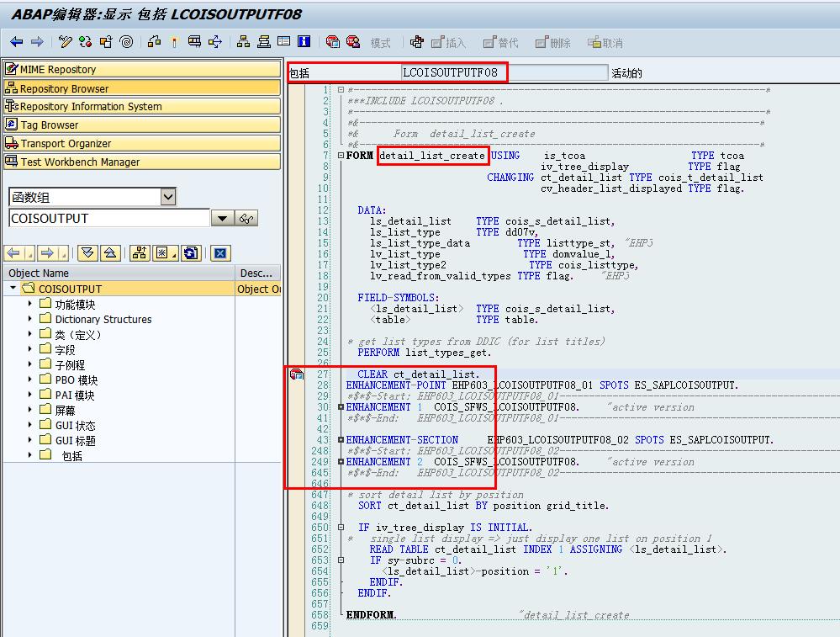Click the 插入 (Insert) toolbar button
Image resolution: width=840 pixels, height=637 pixels.
pyautogui.click(x=448, y=42)
